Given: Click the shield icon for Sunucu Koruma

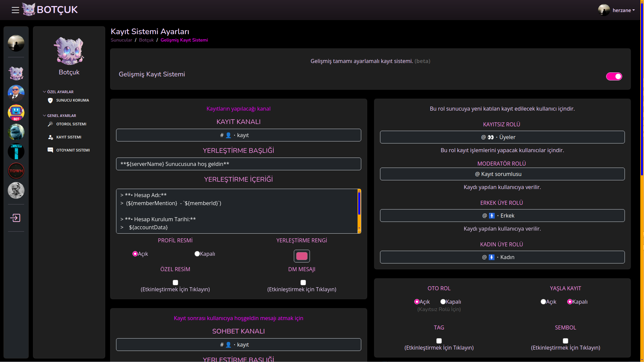Looking at the screenshot, I should pyautogui.click(x=50, y=100).
